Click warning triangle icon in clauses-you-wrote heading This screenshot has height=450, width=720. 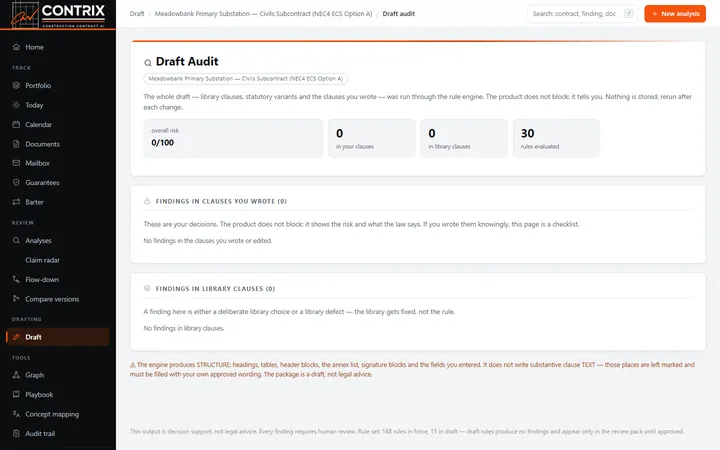click(x=147, y=201)
